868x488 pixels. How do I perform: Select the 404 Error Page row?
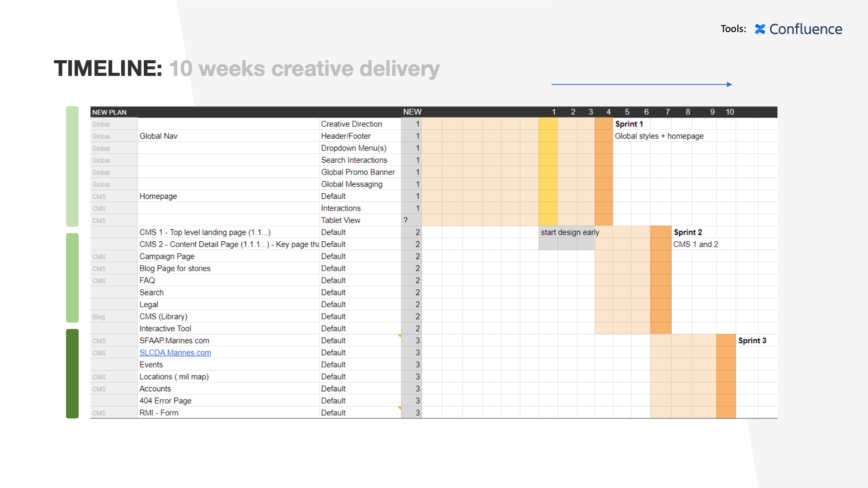coord(165,401)
